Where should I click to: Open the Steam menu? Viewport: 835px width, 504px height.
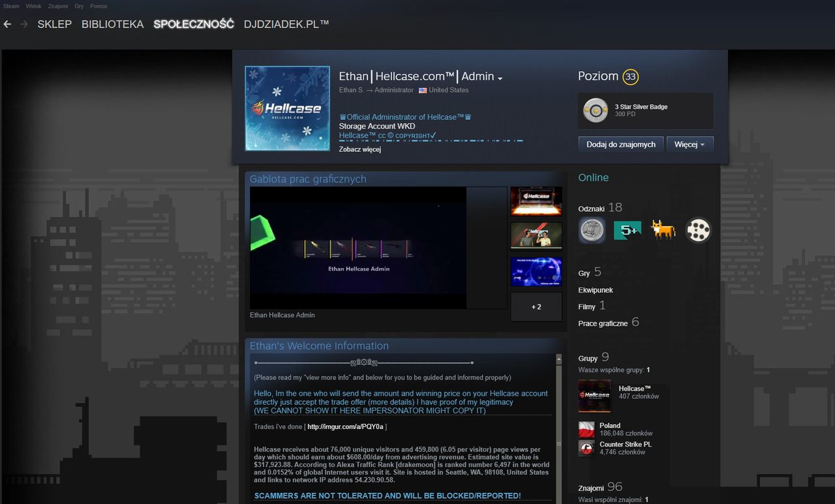pos(11,6)
